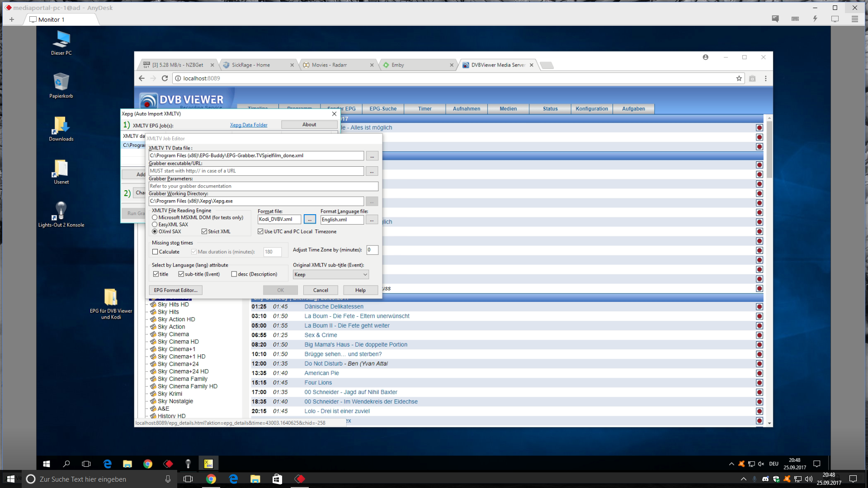Open AnyDesk hamburger menu
868x488 pixels.
point(854,19)
